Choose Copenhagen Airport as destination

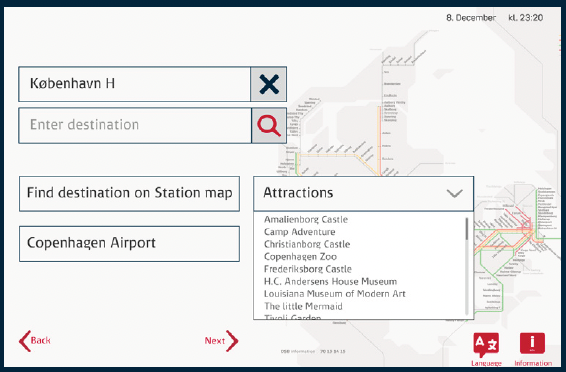129,244
